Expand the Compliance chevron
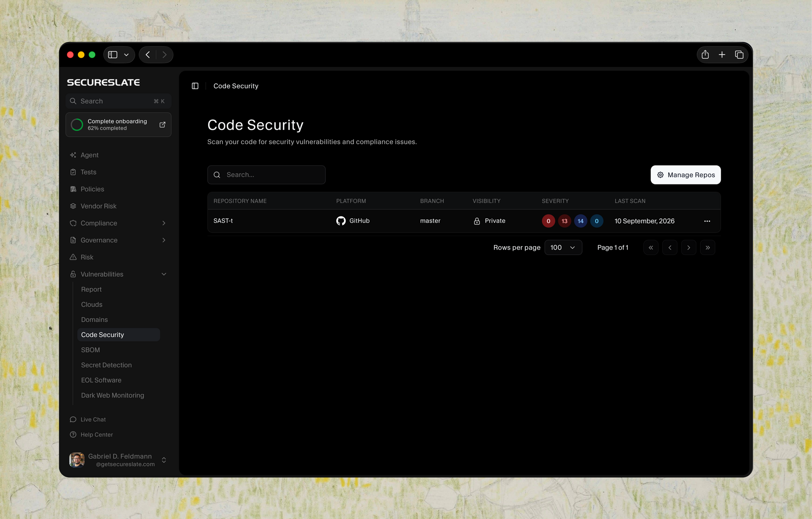This screenshot has width=812, height=519. [164, 223]
